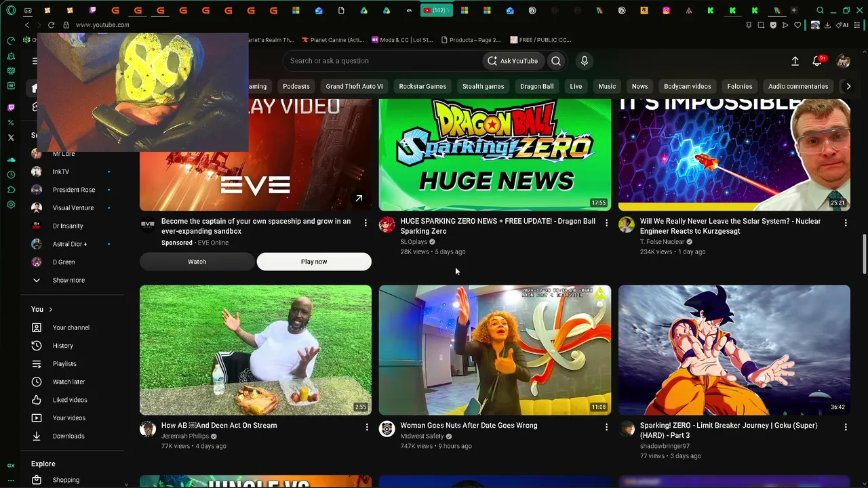Viewport: 868px width, 488px height.
Task: Open options for Woman Goes Nuts video
Action: [606, 427]
